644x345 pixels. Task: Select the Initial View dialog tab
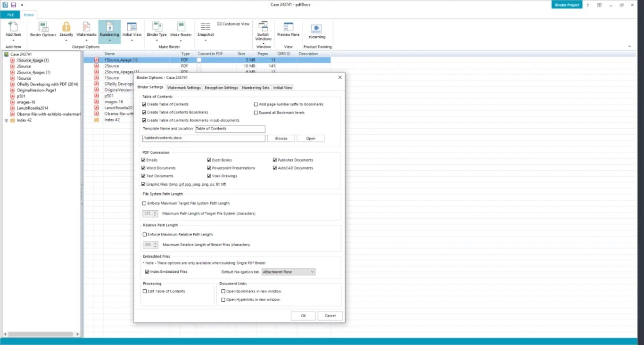tap(283, 87)
